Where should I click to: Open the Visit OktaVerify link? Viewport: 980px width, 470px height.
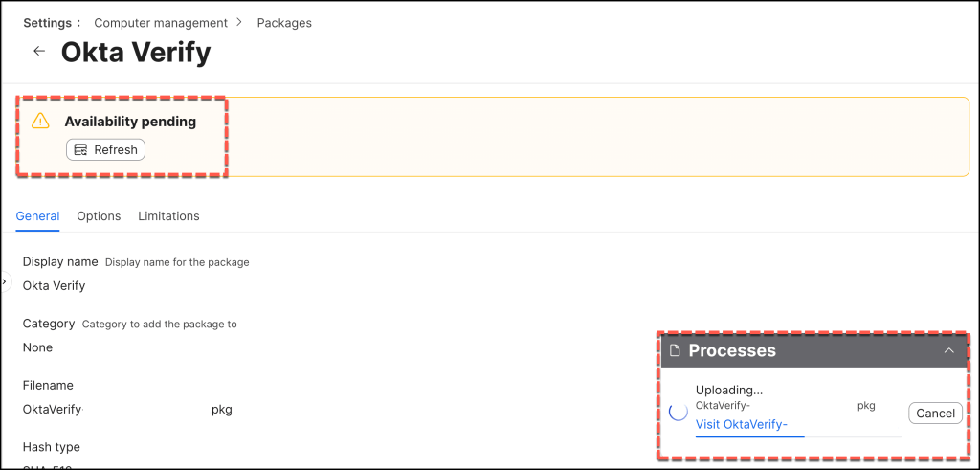pos(741,425)
